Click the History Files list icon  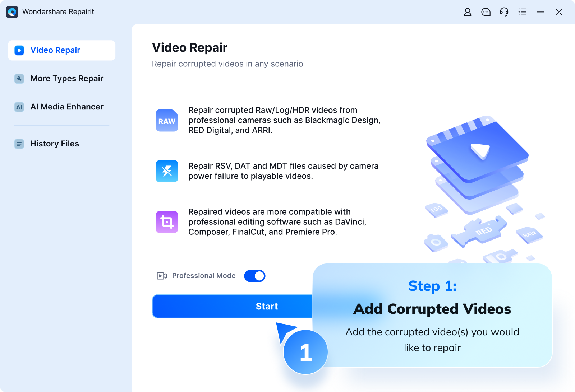pyautogui.click(x=19, y=144)
